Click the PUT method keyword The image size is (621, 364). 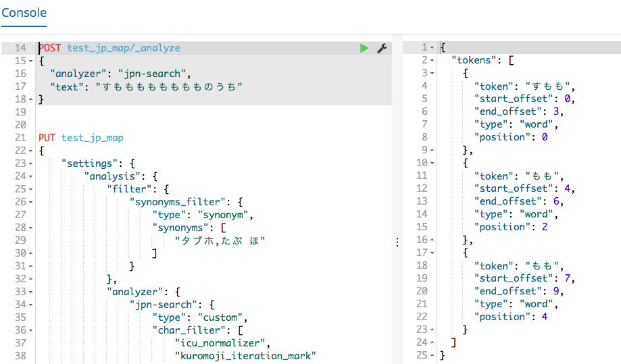[x=47, y=138]
